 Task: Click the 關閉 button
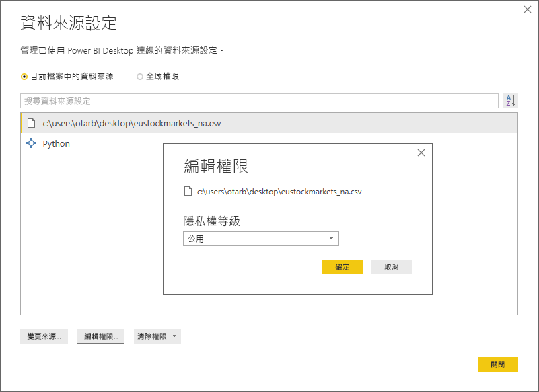point(497,364)
